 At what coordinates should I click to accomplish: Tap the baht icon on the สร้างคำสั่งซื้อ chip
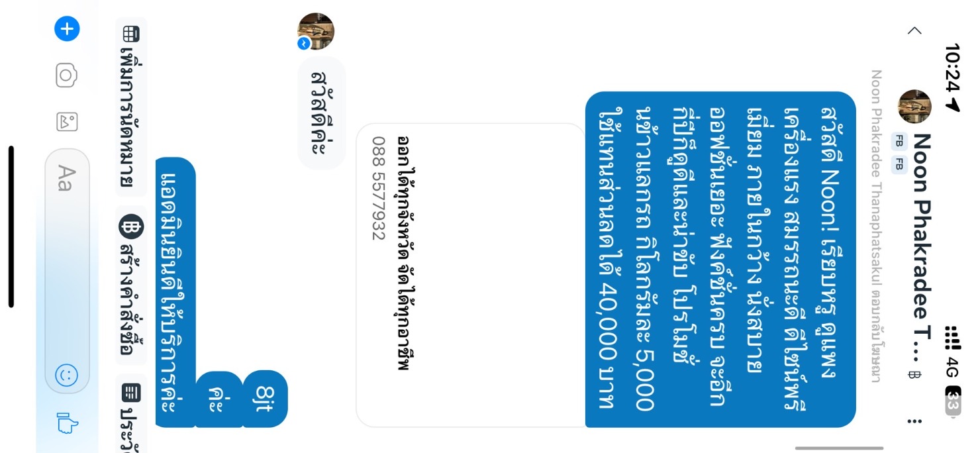(x=131, y=228)
